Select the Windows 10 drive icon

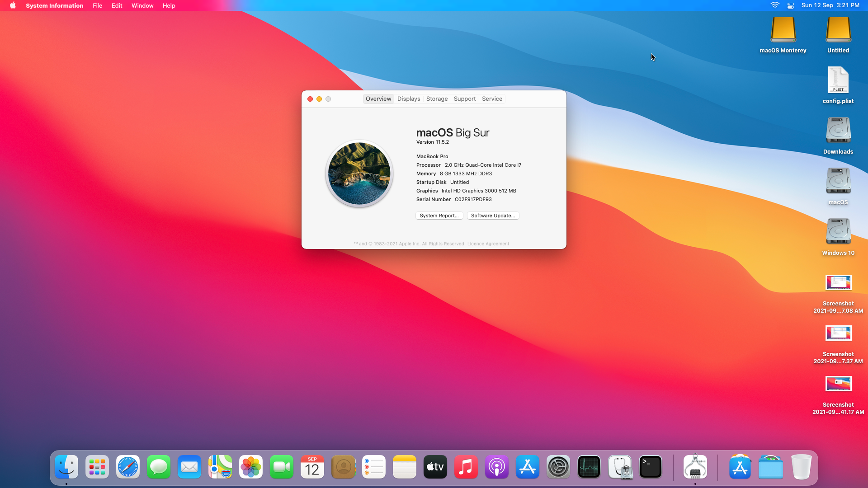[838, 231]
